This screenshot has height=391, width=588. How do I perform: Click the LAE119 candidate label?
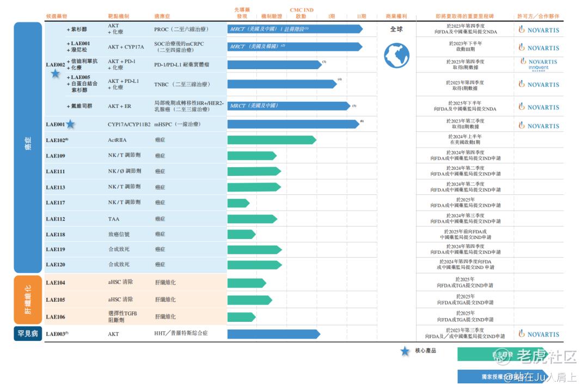pos(56,249)
